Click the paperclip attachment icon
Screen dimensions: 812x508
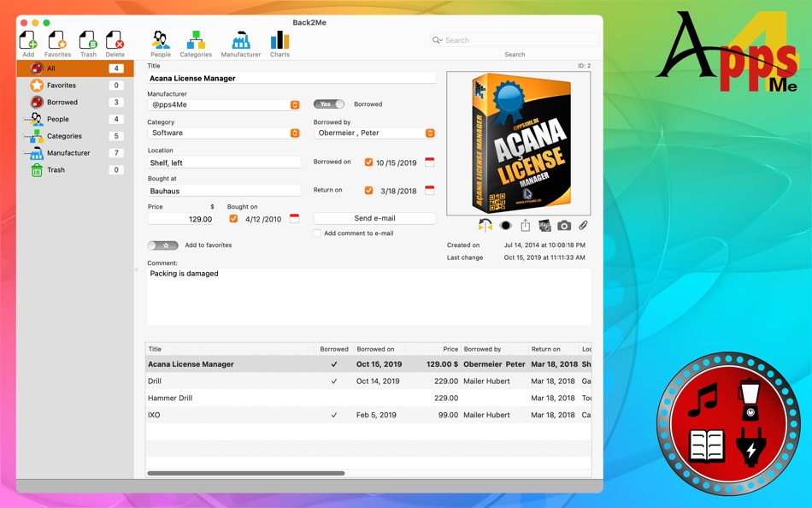(583, 225)
